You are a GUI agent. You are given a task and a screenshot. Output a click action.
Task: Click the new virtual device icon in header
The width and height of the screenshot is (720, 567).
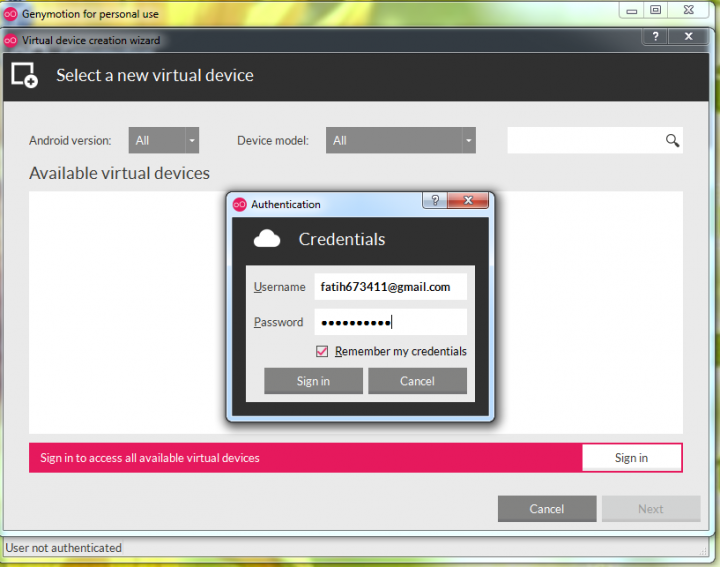(x=24, y=75)
